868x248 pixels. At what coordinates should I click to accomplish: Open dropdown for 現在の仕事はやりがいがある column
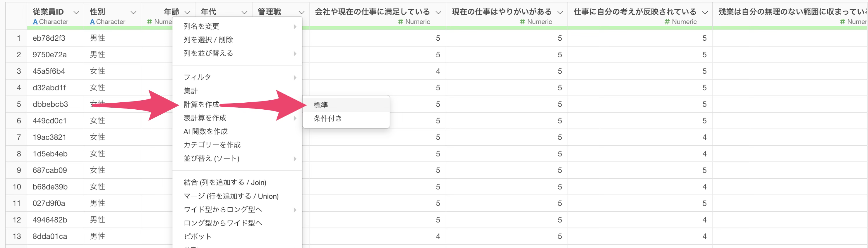pos(560,13)
